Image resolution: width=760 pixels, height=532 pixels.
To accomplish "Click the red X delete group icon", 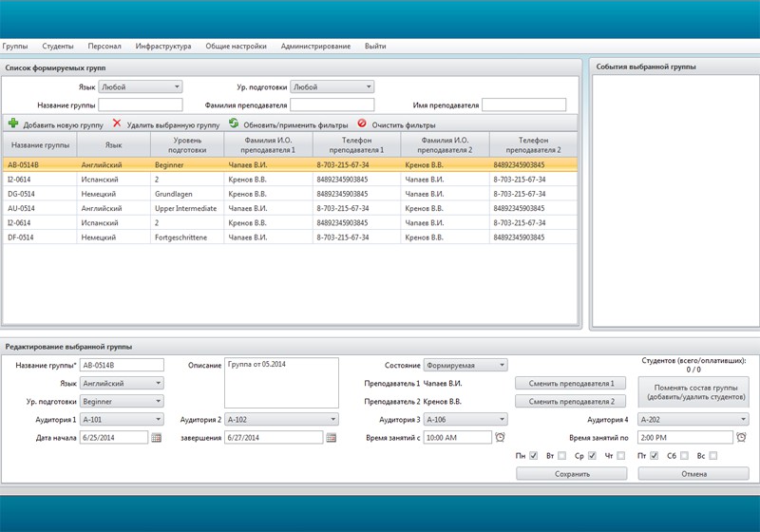I will [x=117, y=123].
